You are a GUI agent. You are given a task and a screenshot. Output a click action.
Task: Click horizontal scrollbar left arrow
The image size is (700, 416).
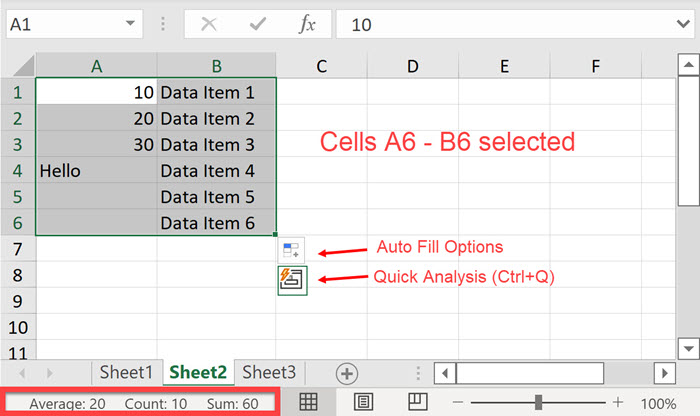pos(445,373)
